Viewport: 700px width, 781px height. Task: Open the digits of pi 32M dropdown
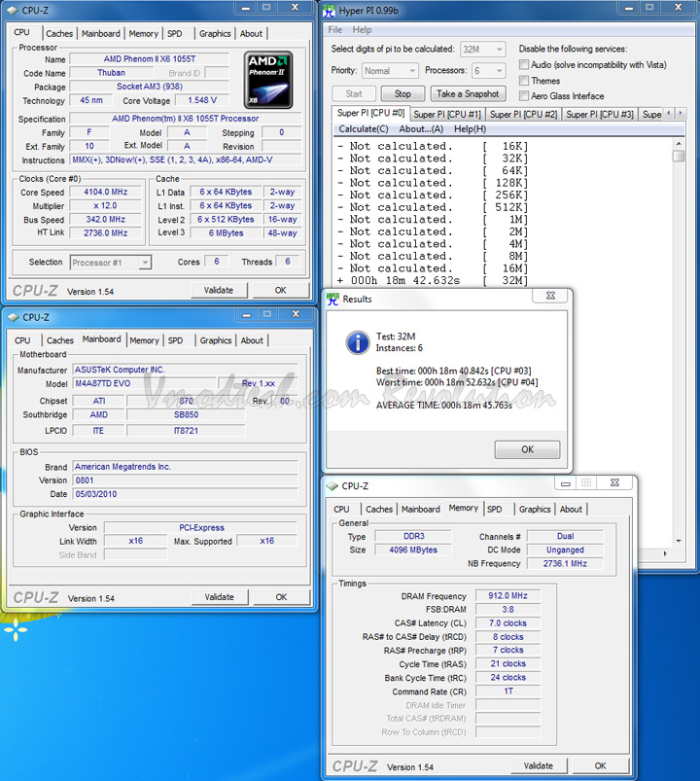click(x=482, y=50)
